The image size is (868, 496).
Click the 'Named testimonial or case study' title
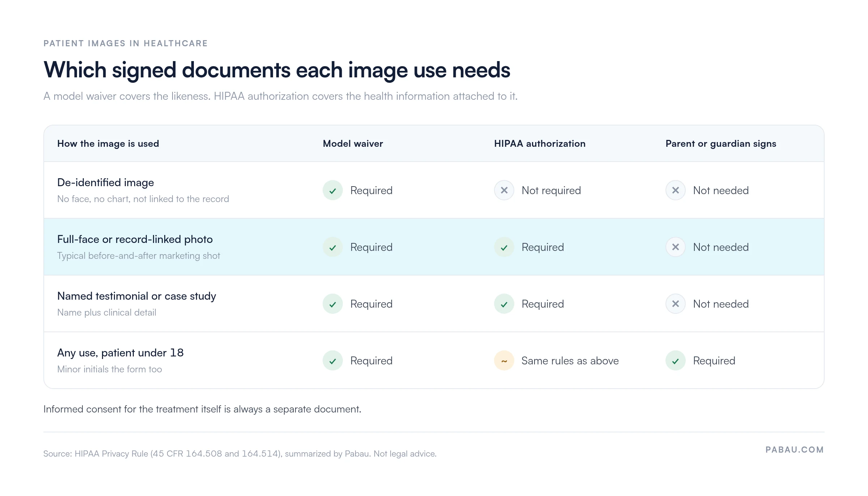pyautogui.click(x=137, y=296)
